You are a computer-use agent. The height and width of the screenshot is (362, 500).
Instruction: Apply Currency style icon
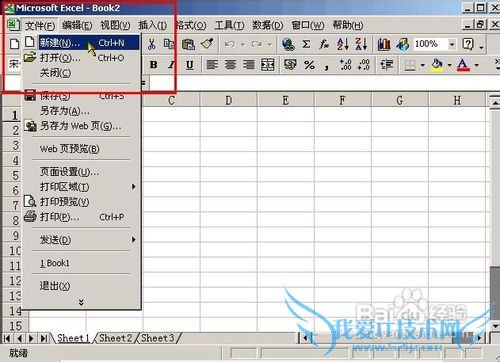290,64
